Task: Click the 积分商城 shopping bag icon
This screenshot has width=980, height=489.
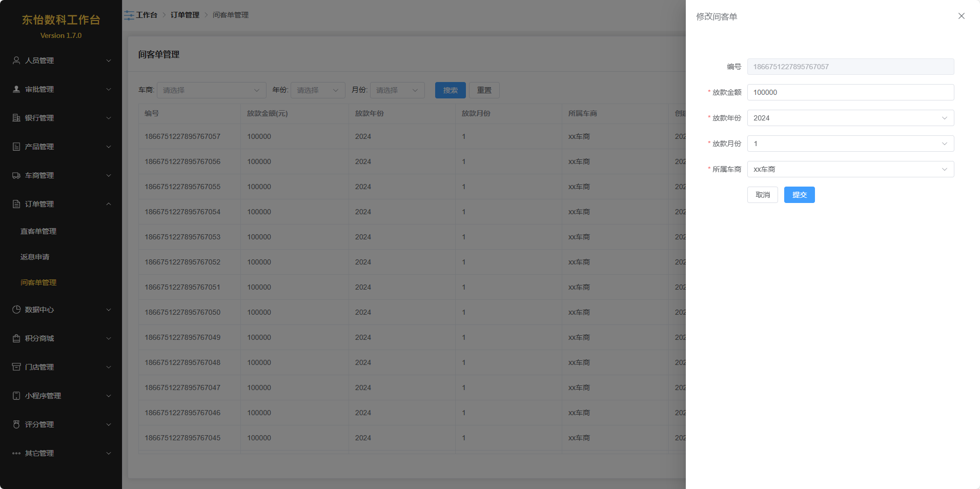Action: [x=16, y=338]
